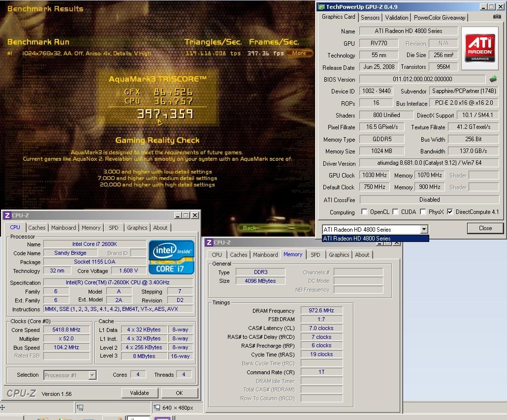The height and width of the screenshot is (420, 507).
Task: Open Graphics tab in the Memory CPU-Z window
Action: pos(339,255)
